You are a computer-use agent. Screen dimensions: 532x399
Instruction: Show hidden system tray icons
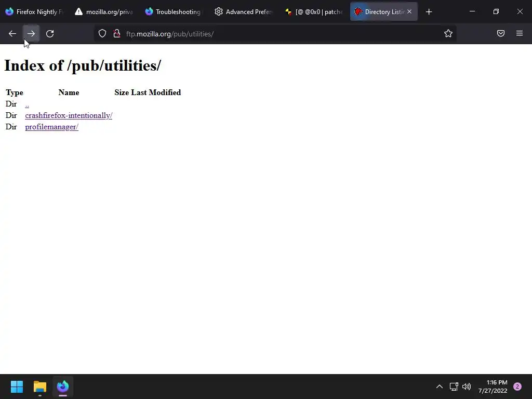tap(440, 387)
